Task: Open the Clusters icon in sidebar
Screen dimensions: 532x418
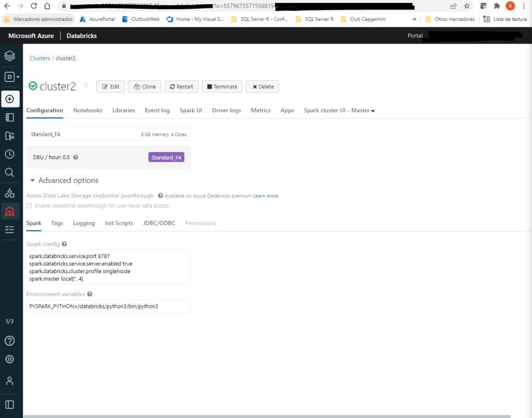Action: click(x=10, y=211)
